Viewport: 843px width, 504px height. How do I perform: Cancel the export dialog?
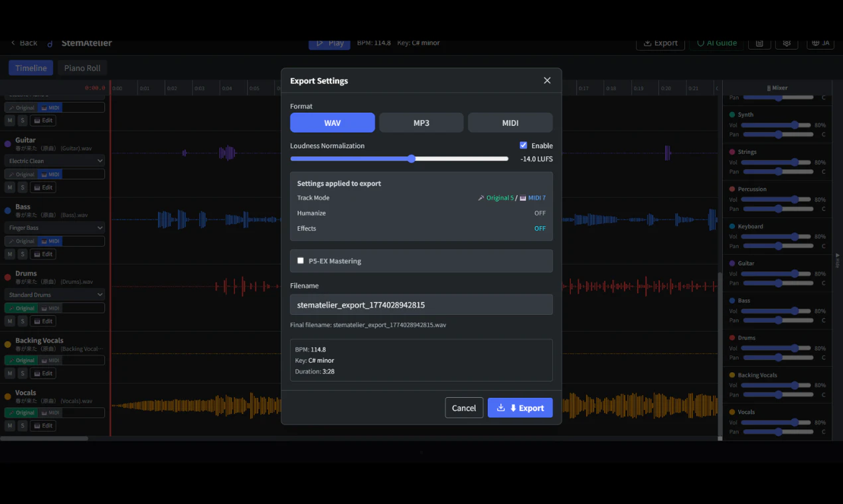point(463,408)
